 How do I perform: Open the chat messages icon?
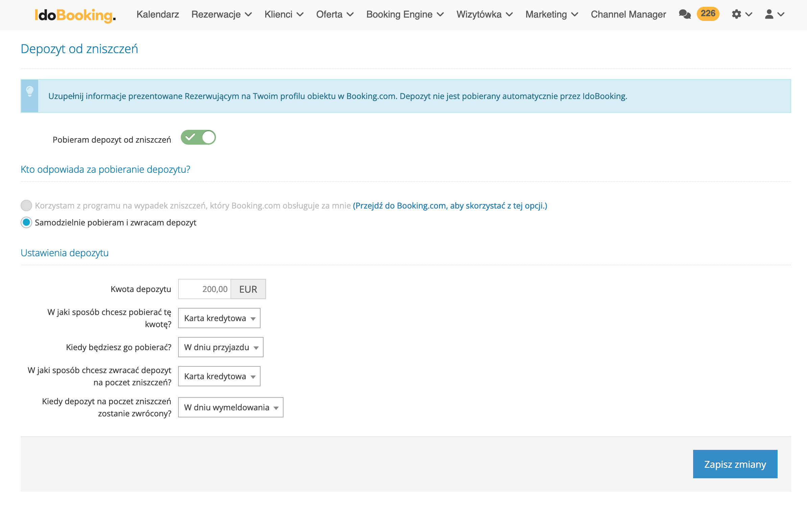tap(684, 14)
